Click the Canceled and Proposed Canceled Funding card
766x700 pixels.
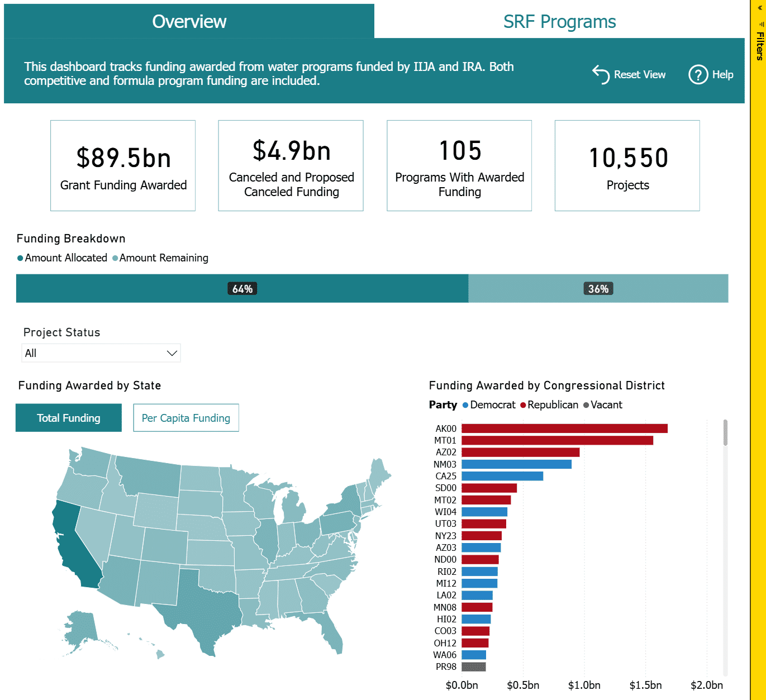click(x=291, y=166)
